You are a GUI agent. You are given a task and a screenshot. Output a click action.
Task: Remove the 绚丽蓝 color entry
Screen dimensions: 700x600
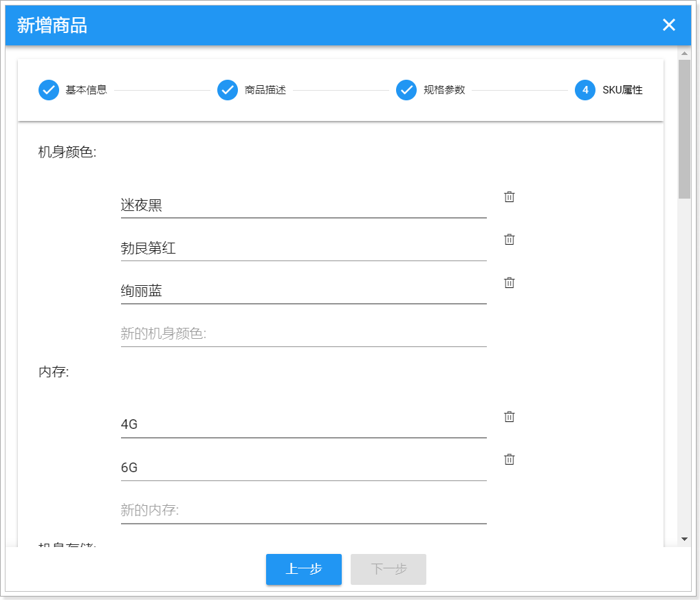tap(509, 282)
